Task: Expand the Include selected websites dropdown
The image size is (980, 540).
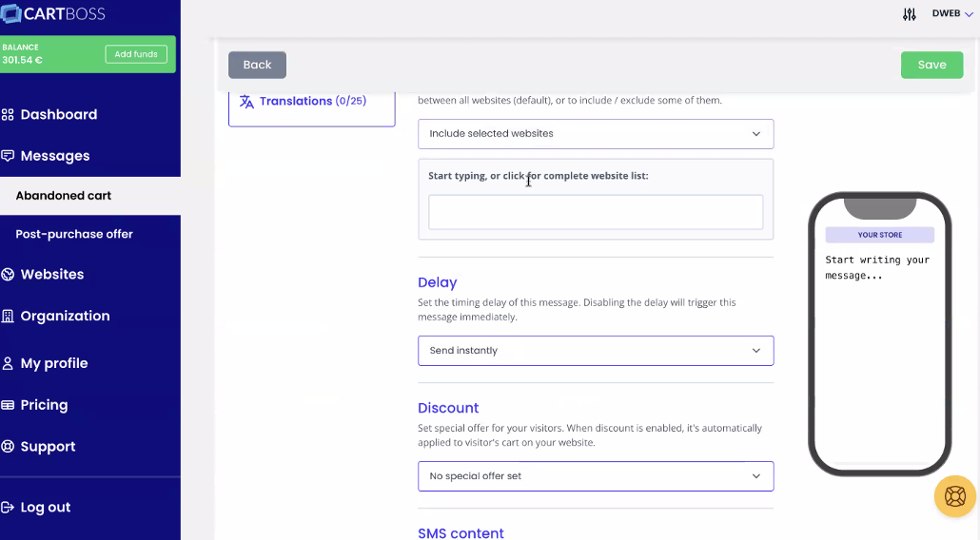Action: pos(596,134)
